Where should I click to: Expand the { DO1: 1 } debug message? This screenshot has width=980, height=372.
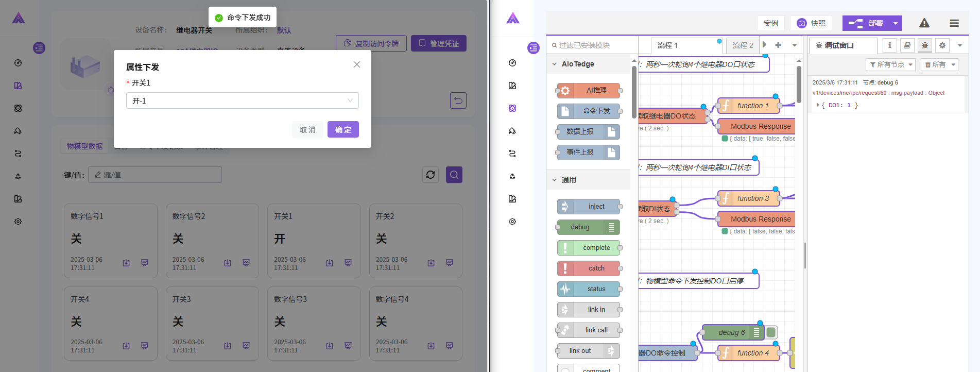[x=818, y=105]
